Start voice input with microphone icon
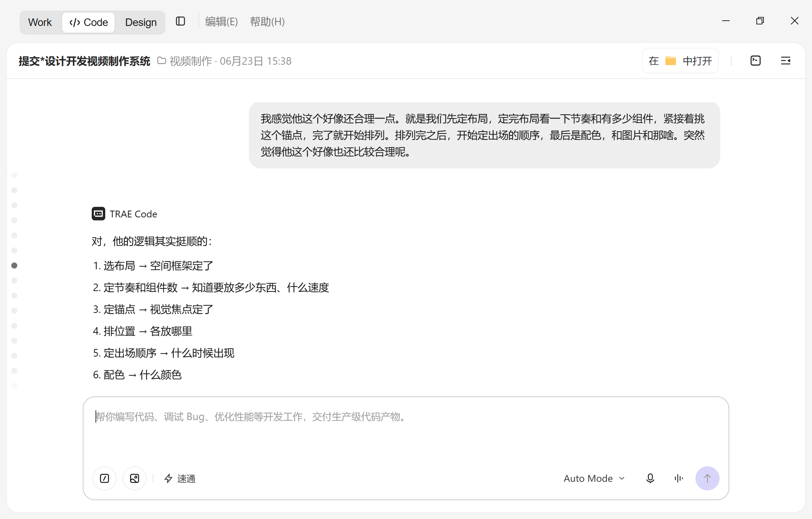This screenshot has height=519, width=812. (x=650, y=478)
